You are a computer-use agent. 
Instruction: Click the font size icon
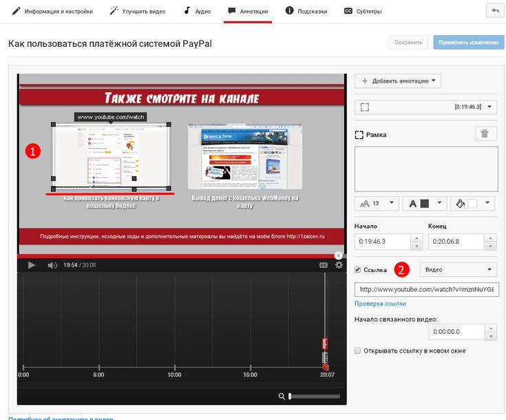[x=365, y=203]
